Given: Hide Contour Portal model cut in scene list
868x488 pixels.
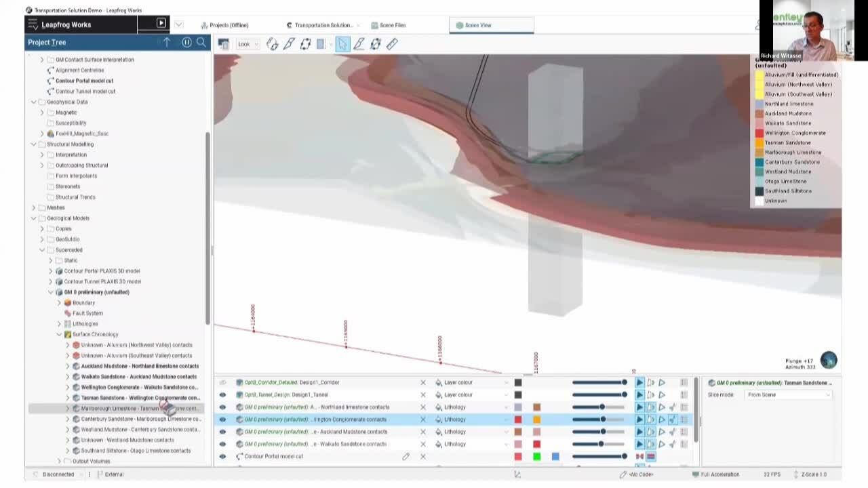Looking at the screenshot, I should click(x=222, y=456).
